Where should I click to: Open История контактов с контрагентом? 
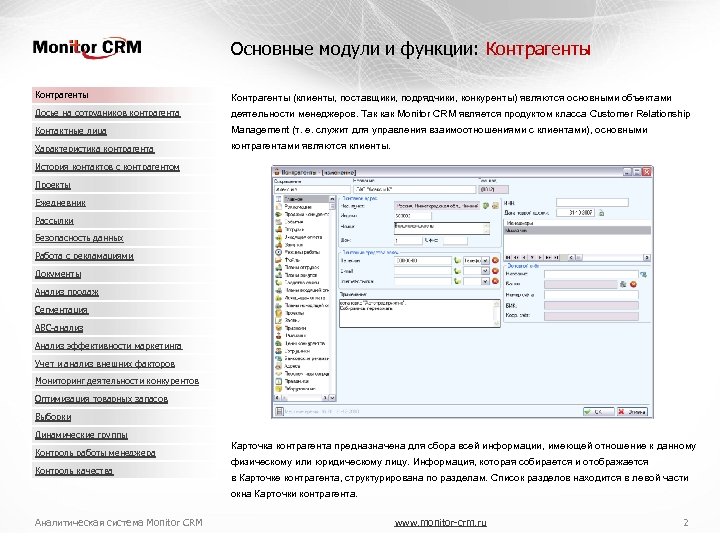pyautogui.click(x=107, y=167)
